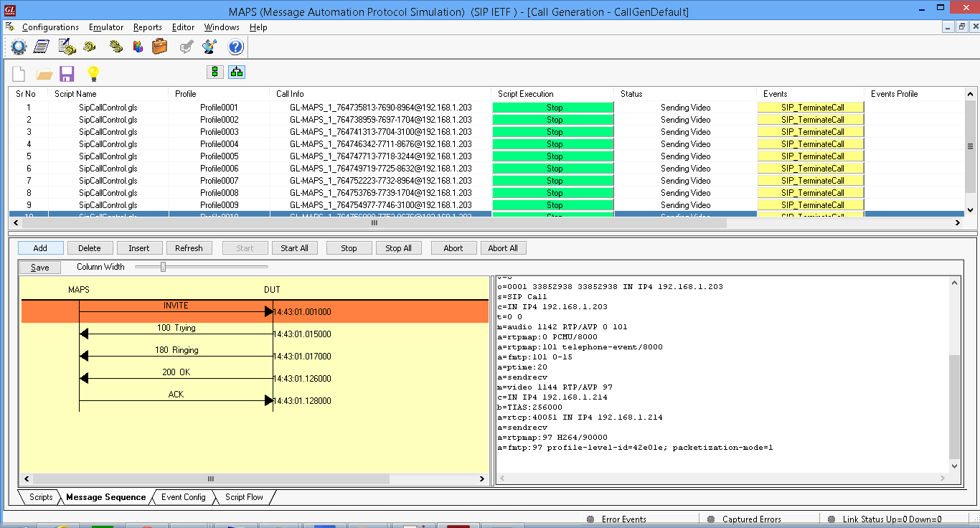This screenshot has height=528, width=980.
Task: Switch to the vertical green nodes layout icon
Action: tap(215, 72)
